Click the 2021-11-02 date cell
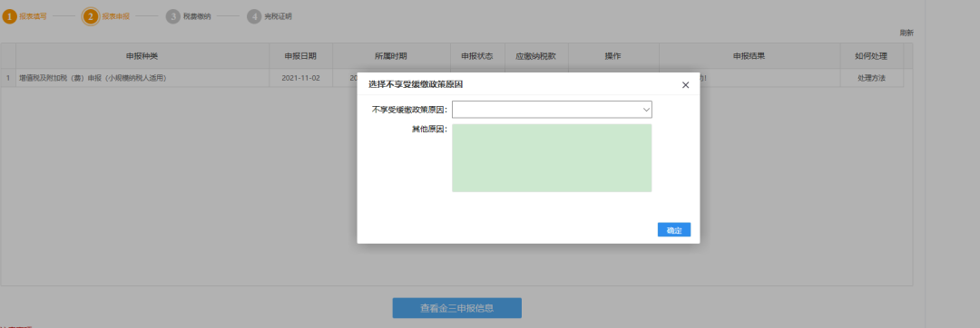This screenshot has width=980, height=328. [300, 78]
